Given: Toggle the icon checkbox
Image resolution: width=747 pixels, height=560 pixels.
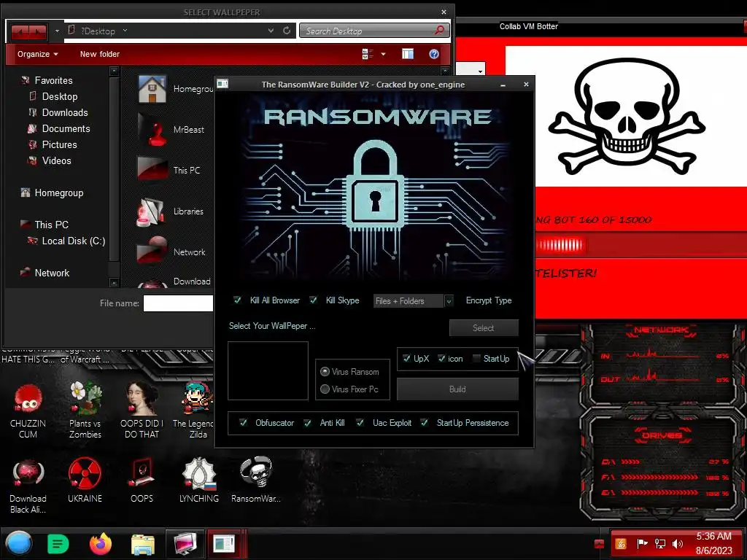Looking at the screenshot, I should pos(441,359).
